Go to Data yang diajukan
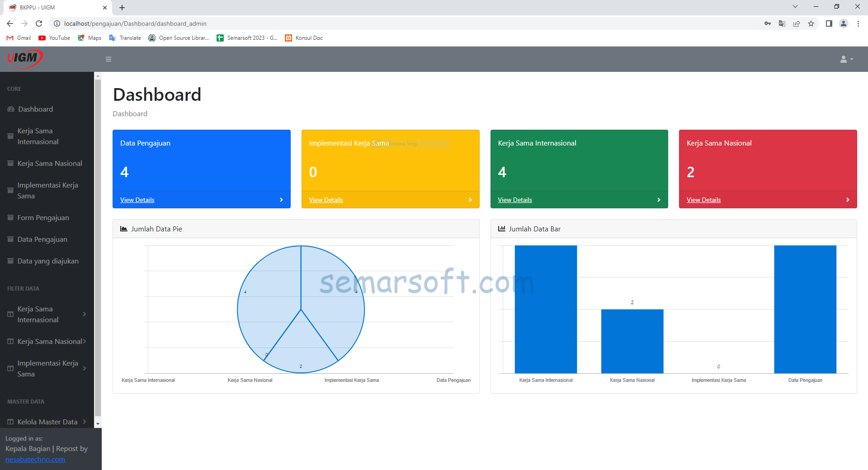868x470 pixels. point(47,261)
